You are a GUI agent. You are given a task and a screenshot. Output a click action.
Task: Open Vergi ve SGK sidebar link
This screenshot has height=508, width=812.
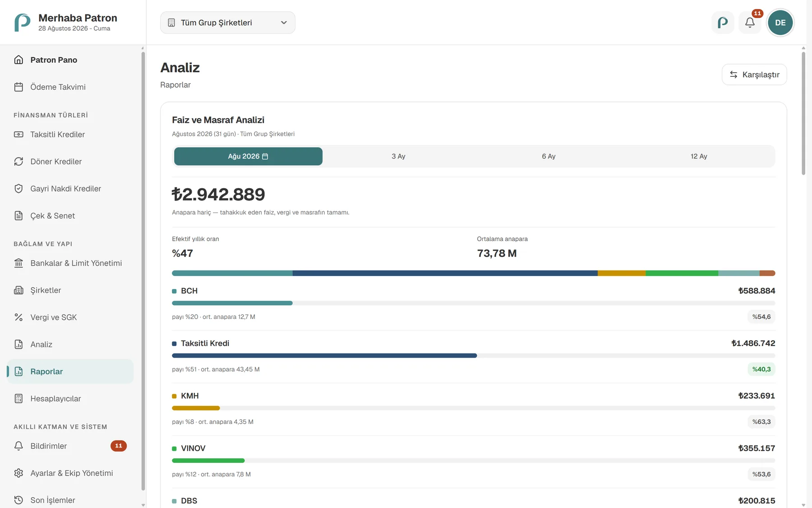point(70,317)
